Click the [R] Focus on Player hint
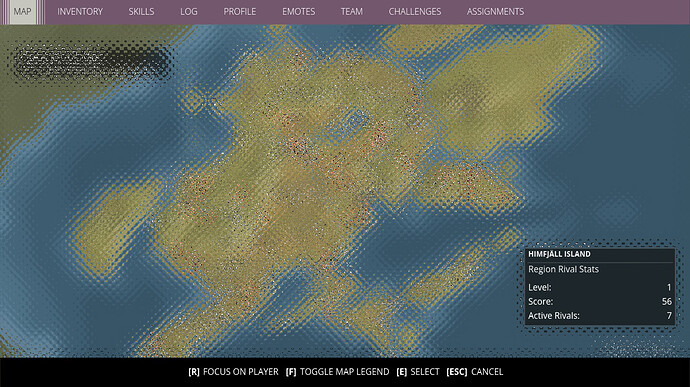The width and height of the screenshot is (690, 387). tap(233, 372)
